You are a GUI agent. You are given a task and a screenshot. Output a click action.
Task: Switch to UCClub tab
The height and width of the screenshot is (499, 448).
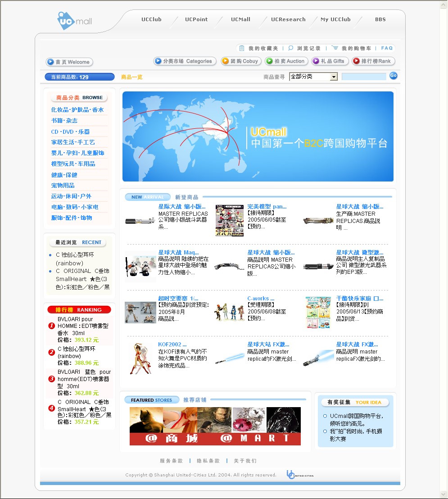click(151, 19)
